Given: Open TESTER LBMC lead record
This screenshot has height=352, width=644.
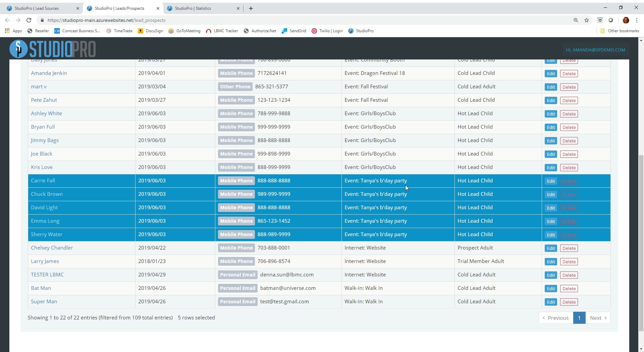Looking at the screenshot, I should point(47,274).
